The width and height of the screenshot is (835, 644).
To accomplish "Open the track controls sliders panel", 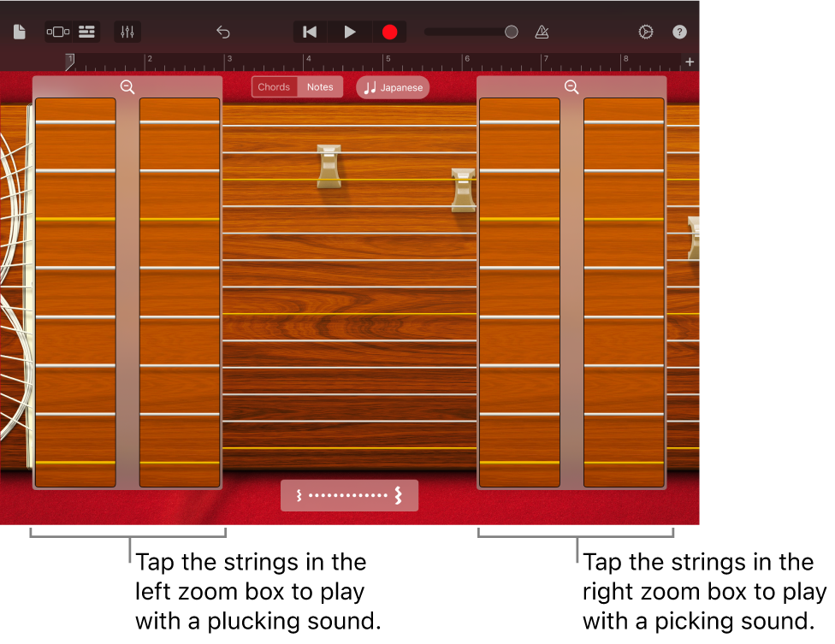I will pos(127,32).
